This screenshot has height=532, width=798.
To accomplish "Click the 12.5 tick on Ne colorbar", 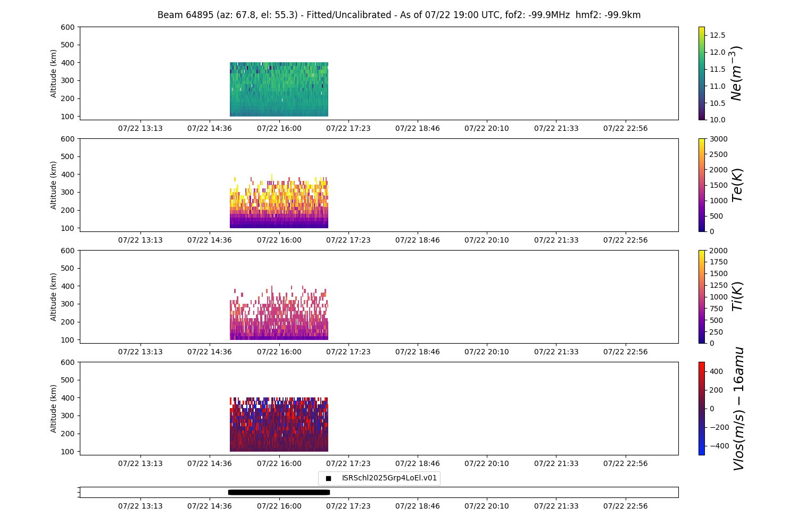I will [718, 35].
